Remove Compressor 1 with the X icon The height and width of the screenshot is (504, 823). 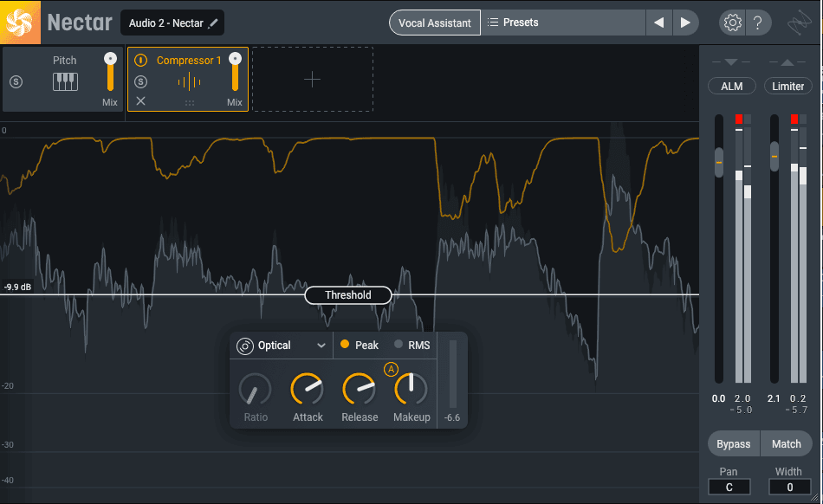[140, 100]
